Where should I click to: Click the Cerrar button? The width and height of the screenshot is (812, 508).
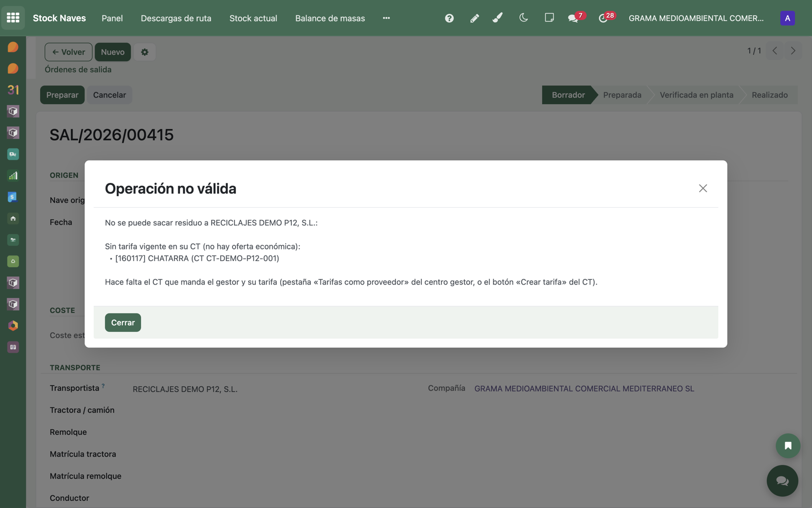123,323
